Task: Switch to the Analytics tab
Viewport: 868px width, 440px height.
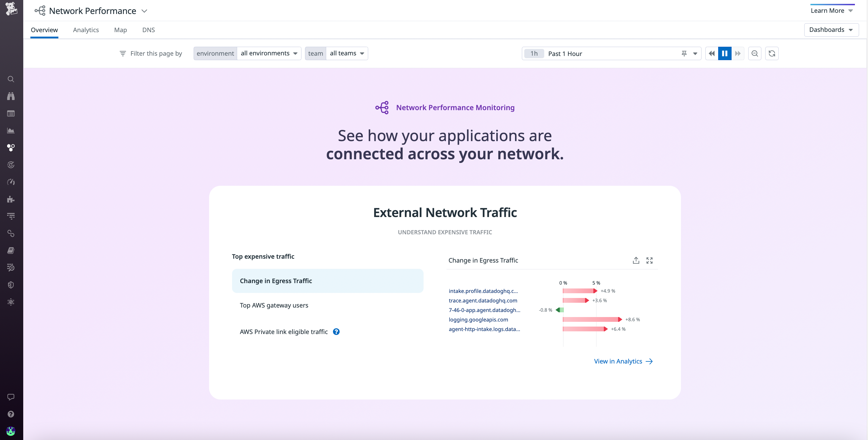Action: tap(86, 30)
